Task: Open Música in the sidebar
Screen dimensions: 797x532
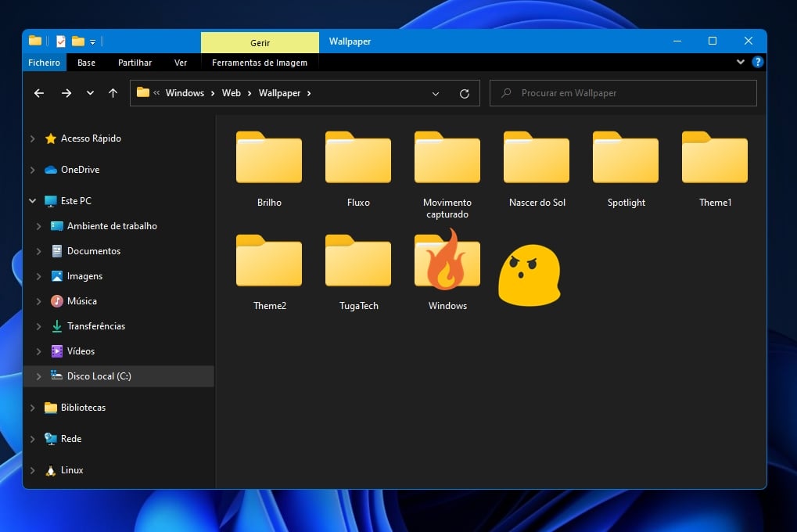Action: pos(81,301)
